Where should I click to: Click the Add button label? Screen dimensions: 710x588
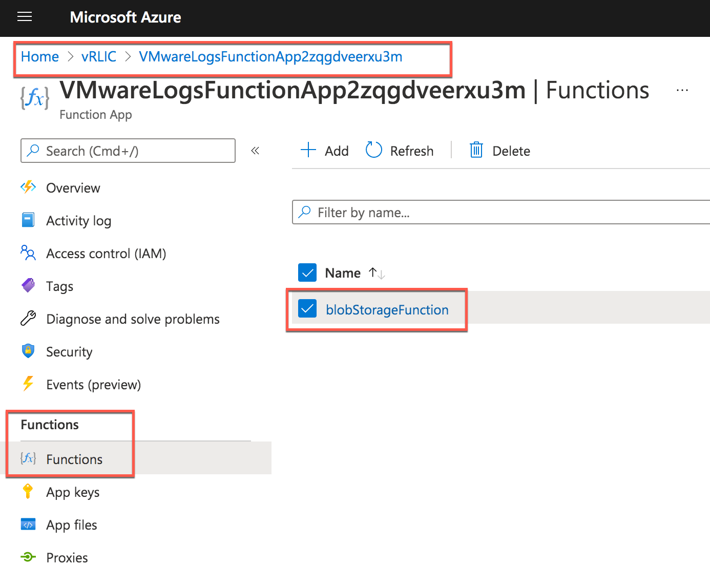337,151
